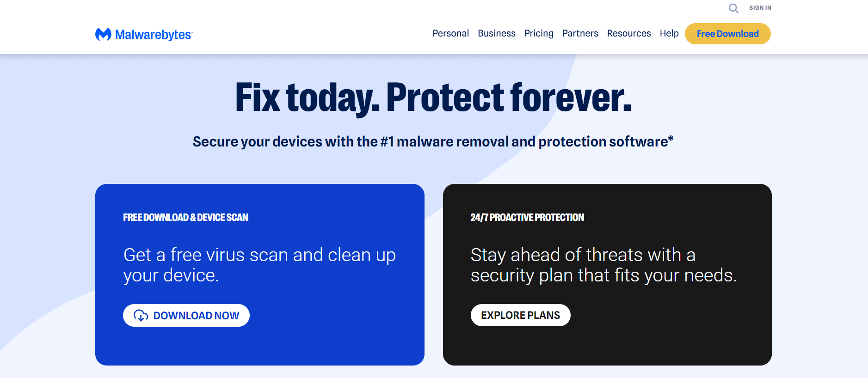Screen dimensions: 868x378
Task: Click SIGN IN
Action: (x=760, y=7)
